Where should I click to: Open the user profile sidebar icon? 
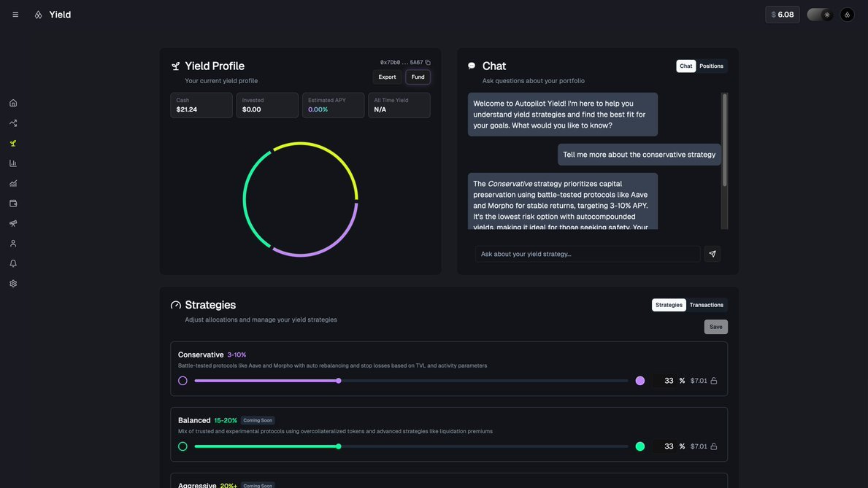point(13,244)
